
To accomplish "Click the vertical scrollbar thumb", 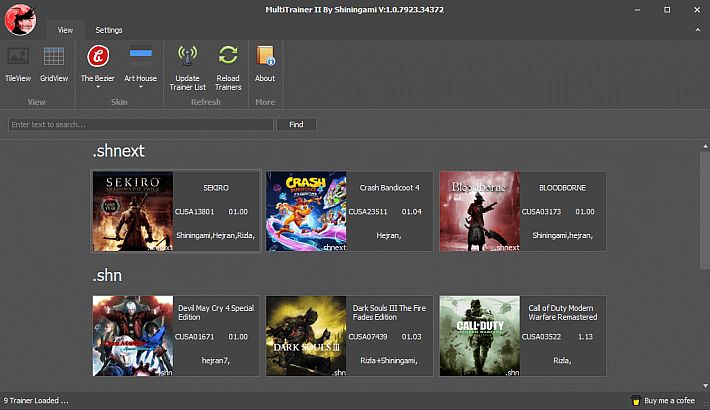I will [705, 209].
